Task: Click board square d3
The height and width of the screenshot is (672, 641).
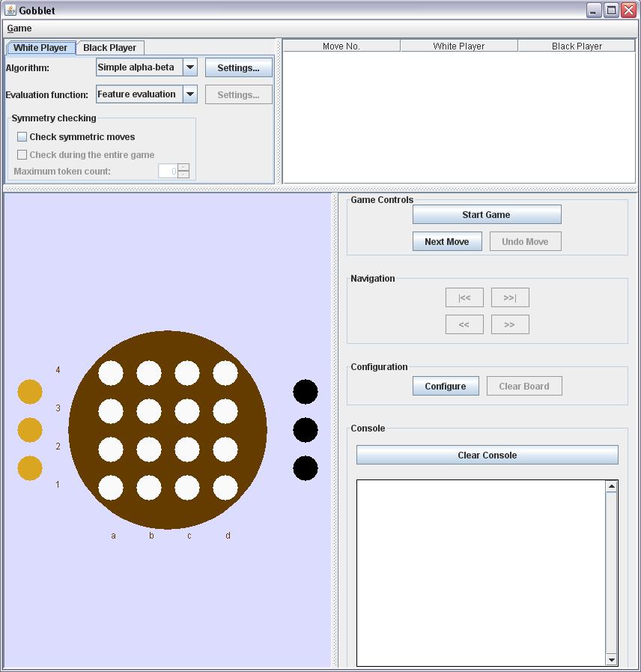Action: (225, 411)
